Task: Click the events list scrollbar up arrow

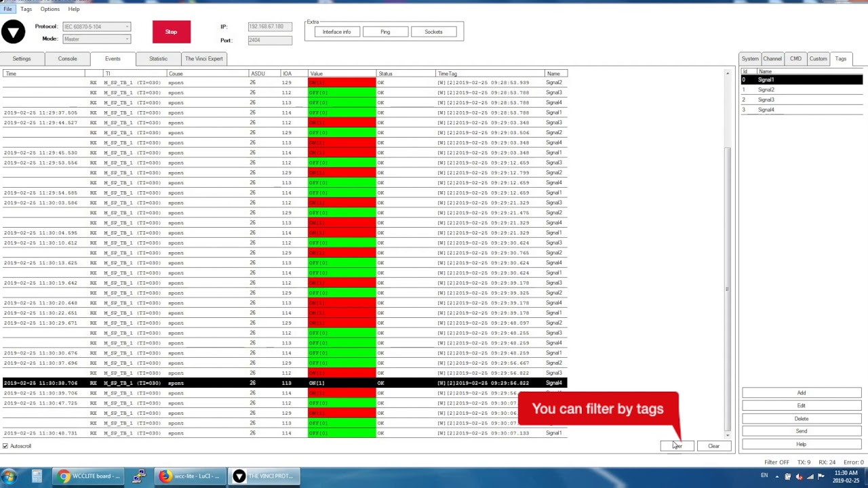Action: 728,73
